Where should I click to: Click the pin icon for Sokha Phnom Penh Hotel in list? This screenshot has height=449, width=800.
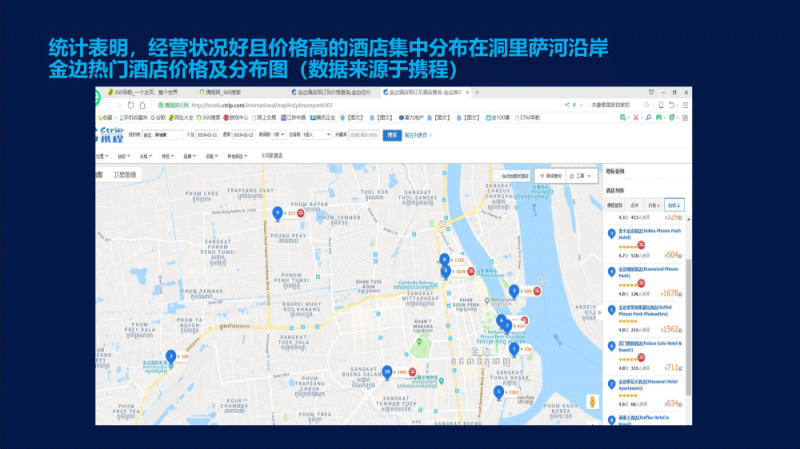coord(611,234)
